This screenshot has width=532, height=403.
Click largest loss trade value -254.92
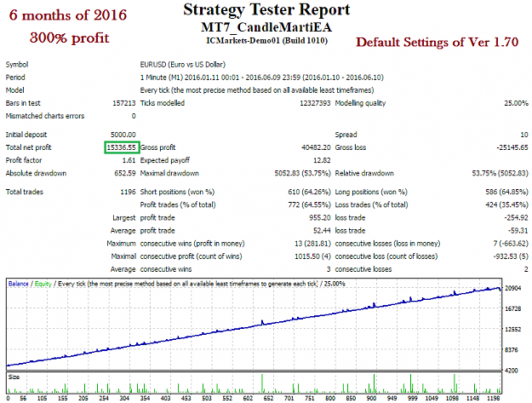click(516, 218)
